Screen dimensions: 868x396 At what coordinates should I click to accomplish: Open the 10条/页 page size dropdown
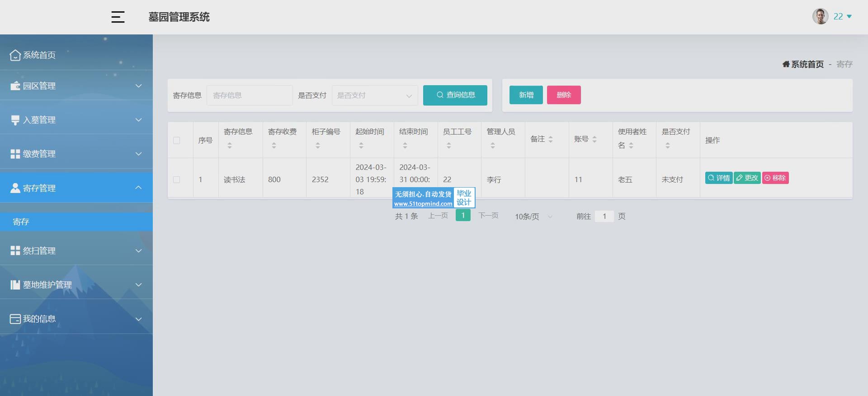pos(533,217)
